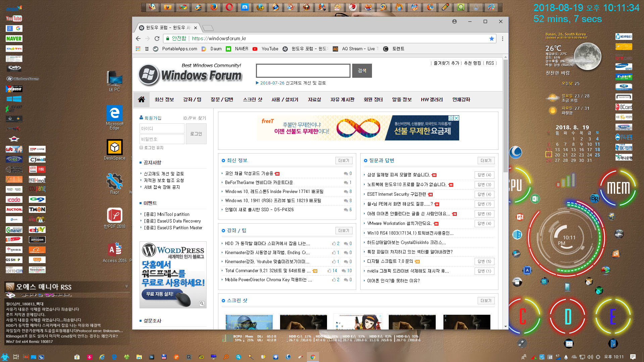Open Windows action center notifications
Image resolution: width=644 pixels, height=362 pixels.
coord(633,357)
